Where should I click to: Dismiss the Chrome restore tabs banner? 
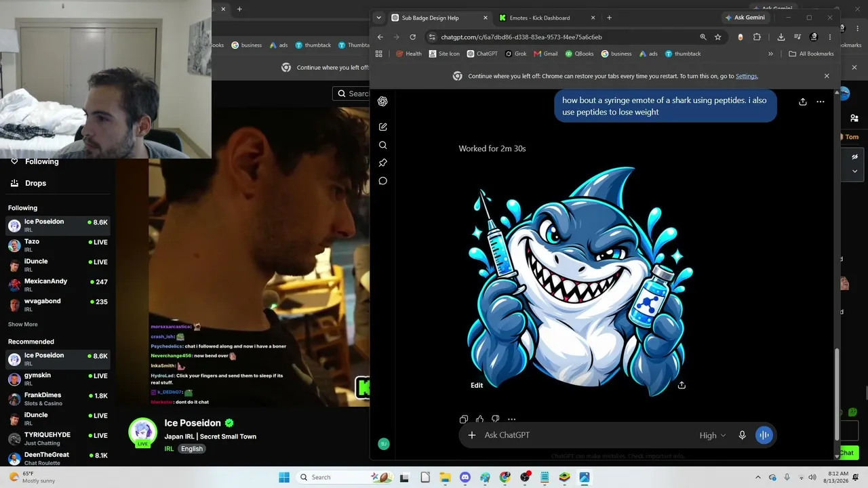(827, 76)
